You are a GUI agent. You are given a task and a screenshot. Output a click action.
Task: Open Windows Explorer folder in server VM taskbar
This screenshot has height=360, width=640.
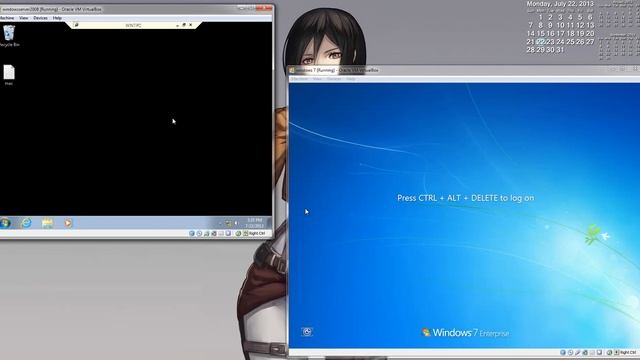[47, 223]
